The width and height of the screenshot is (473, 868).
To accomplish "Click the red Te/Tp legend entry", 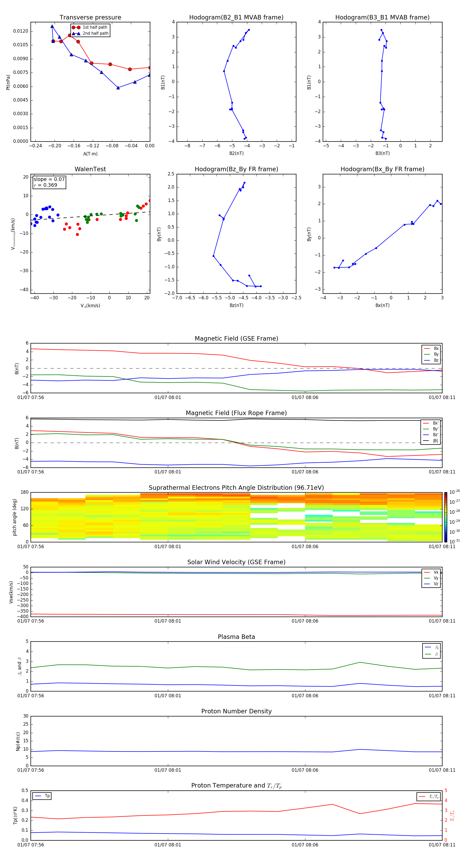I will (x=429, y=796).
